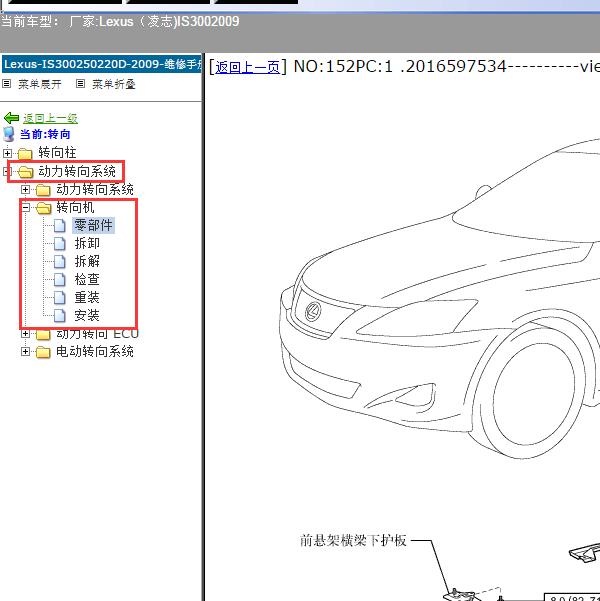Open the 拆卸 page

pyautogui.click(x=87, y=243)
